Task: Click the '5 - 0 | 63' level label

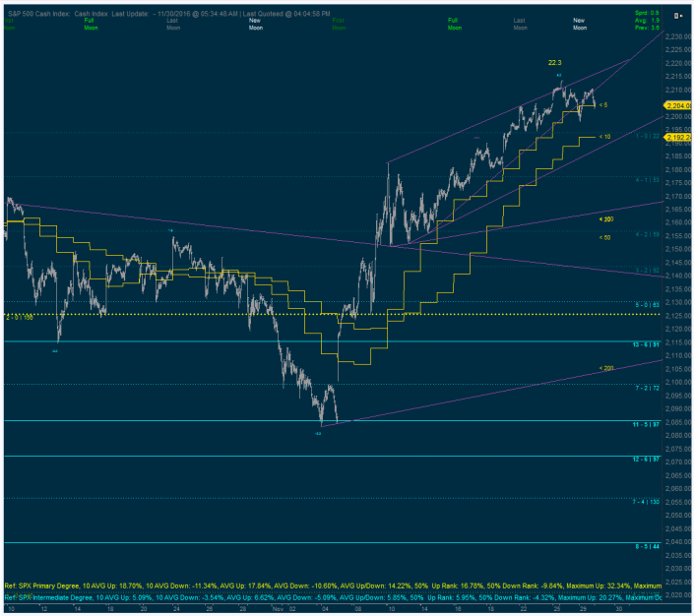Action: pos(648,305)
